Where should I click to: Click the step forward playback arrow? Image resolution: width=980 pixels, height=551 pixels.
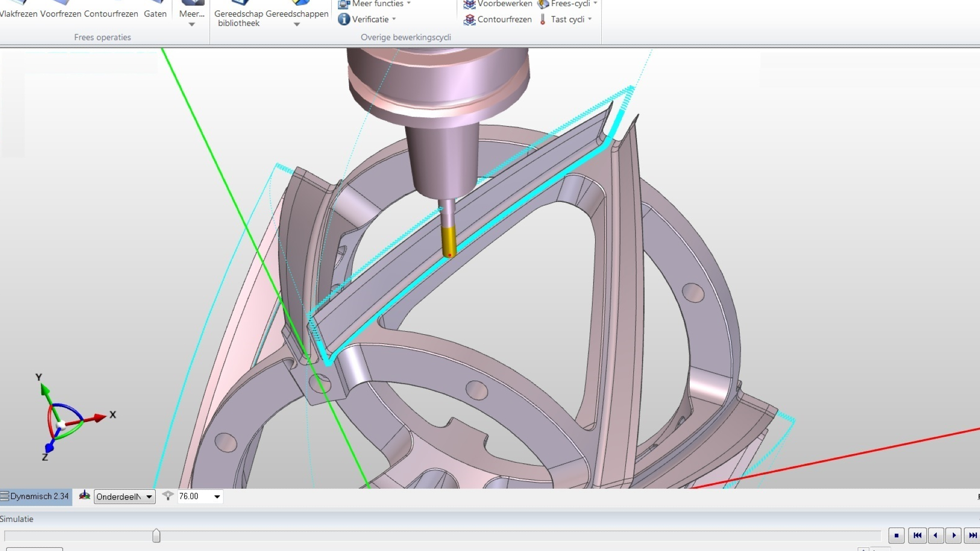point(954,535)
